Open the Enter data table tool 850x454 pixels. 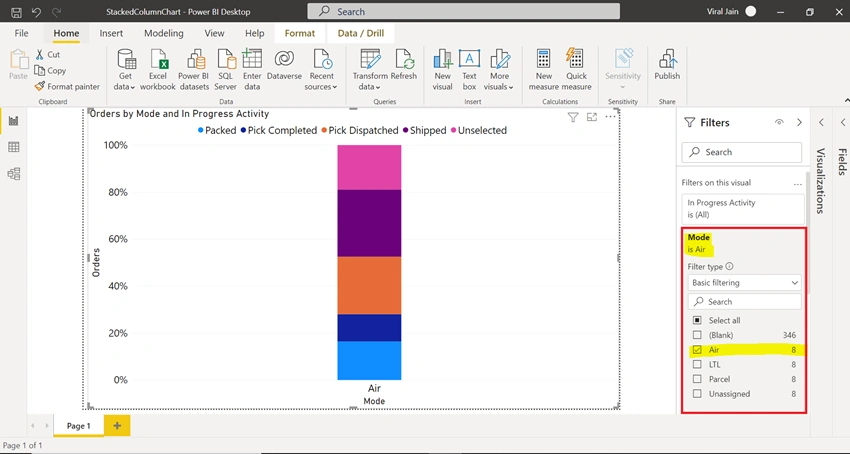coord(252,69)
